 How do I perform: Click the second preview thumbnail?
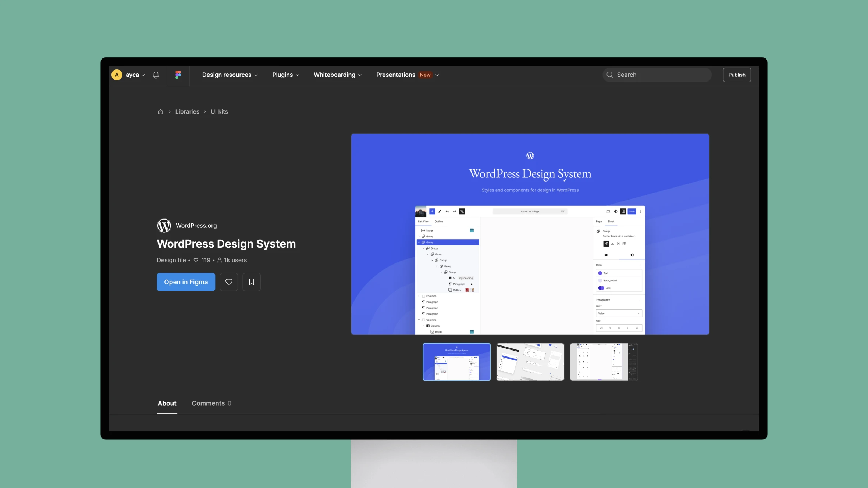click(529, 362)
